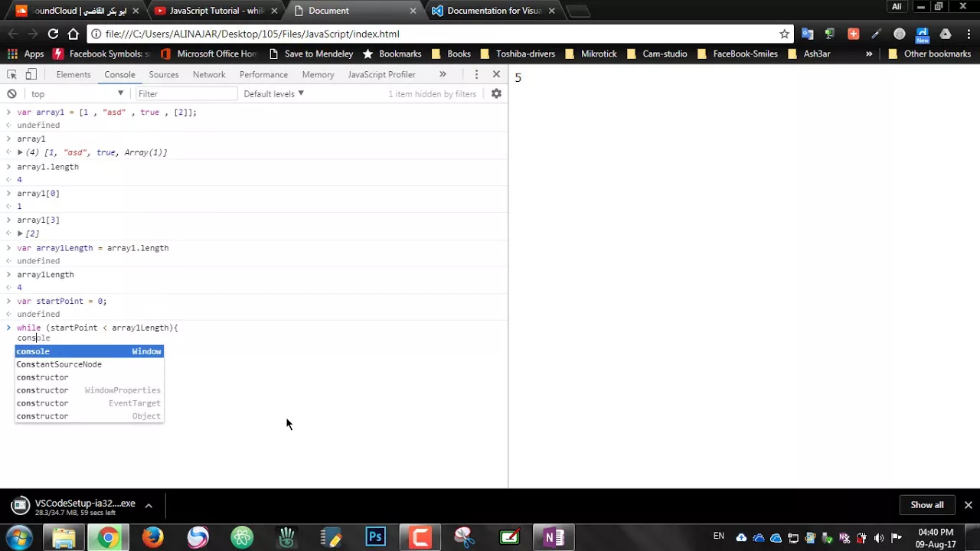Bookmark this page with the star icon
The width and height of the screenshot is (980, 551).
(x=784, y=34)
